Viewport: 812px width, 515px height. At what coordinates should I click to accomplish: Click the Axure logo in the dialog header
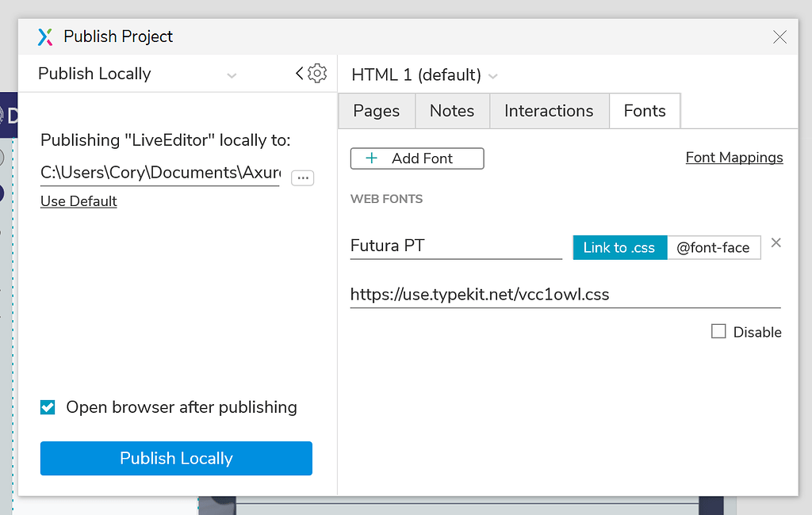click(x=46, y=36)
